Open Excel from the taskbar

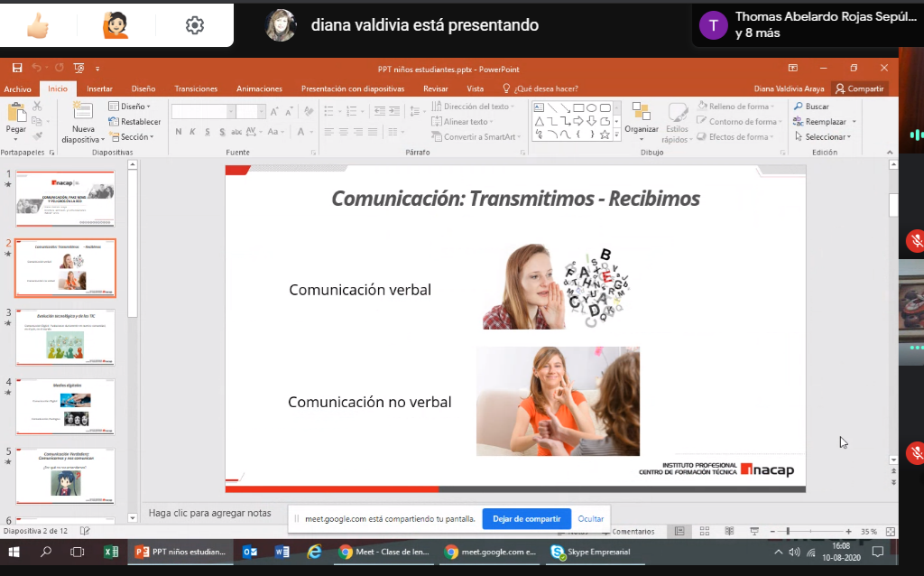pyautogui.click(x=112, y=552)
